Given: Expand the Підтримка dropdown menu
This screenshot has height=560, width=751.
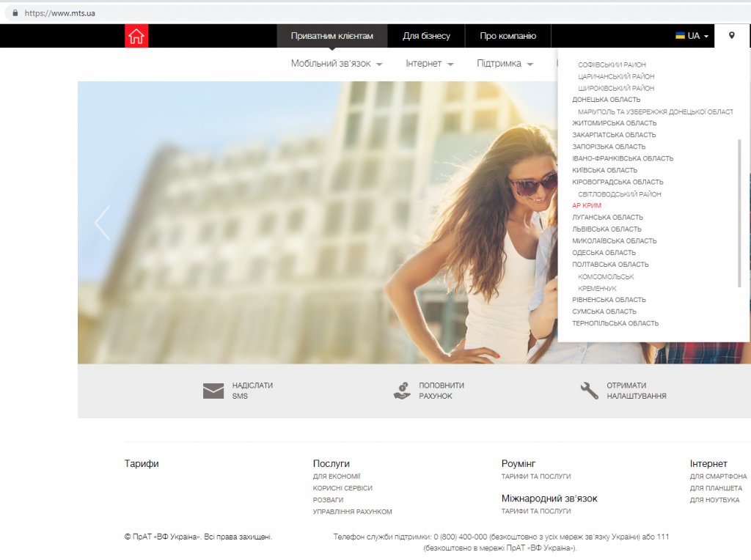Looking at the screenshot, I should (505, 64).
